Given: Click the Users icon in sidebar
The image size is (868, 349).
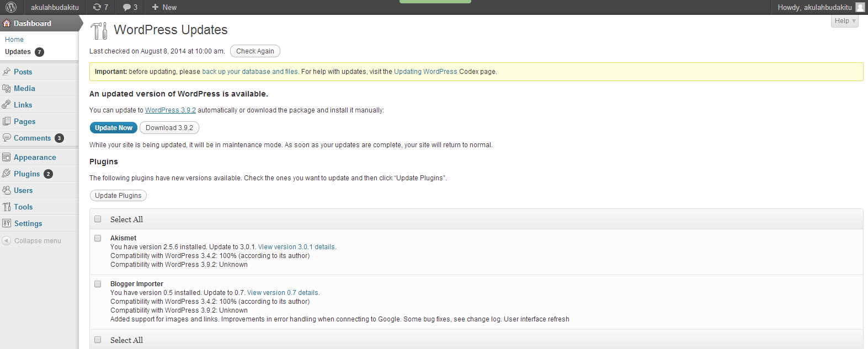Looking at the screenshot, I should coord(7,190).
